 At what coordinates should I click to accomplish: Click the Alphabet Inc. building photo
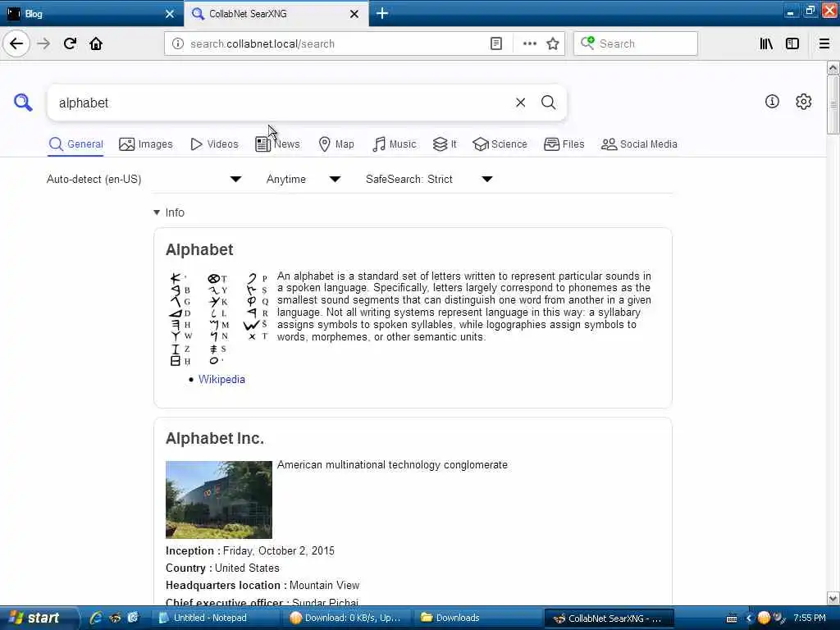(x=218, y=500)
